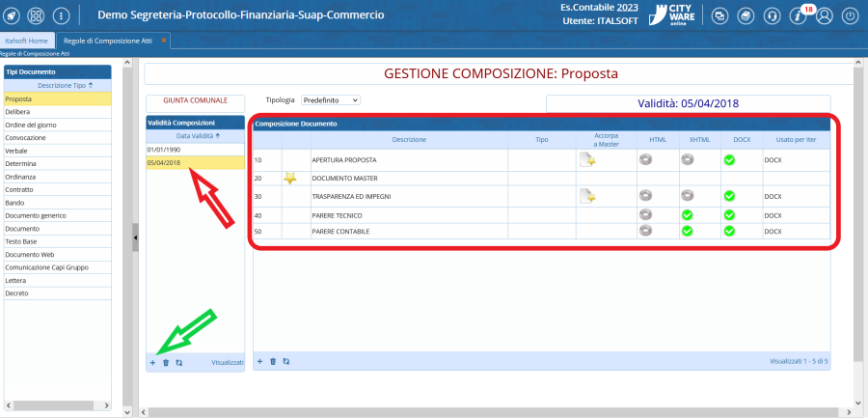Select validity date 01/01/1990
Screen dimensions: 868x418
point(164,151)
